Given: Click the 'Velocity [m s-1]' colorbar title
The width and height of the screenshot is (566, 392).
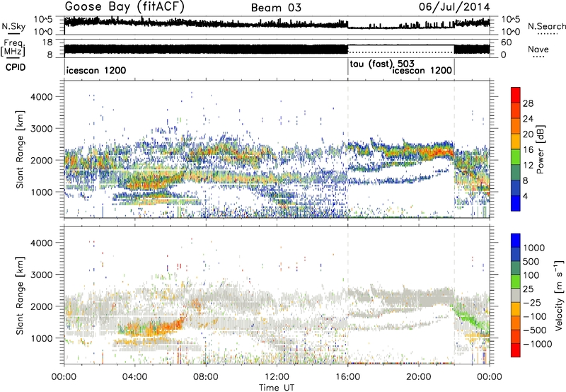Looking at the screenshot, I should coord(559,296).
